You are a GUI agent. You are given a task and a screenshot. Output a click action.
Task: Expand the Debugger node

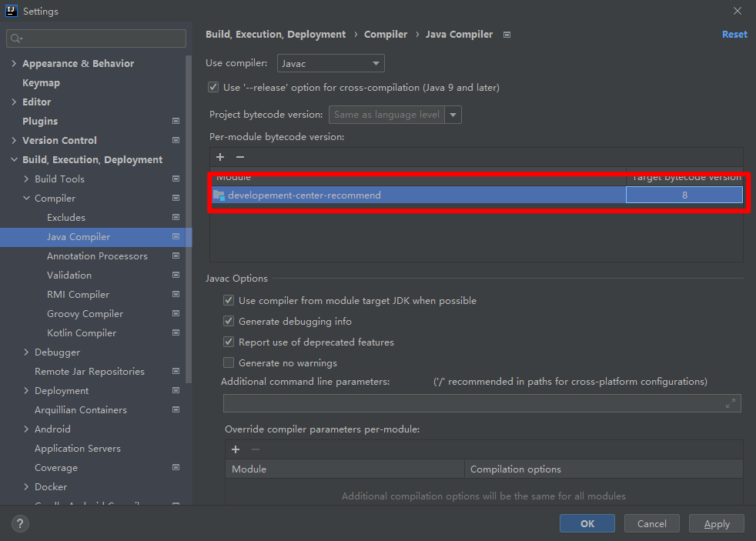pyautogui.click(x=26, y=352)
